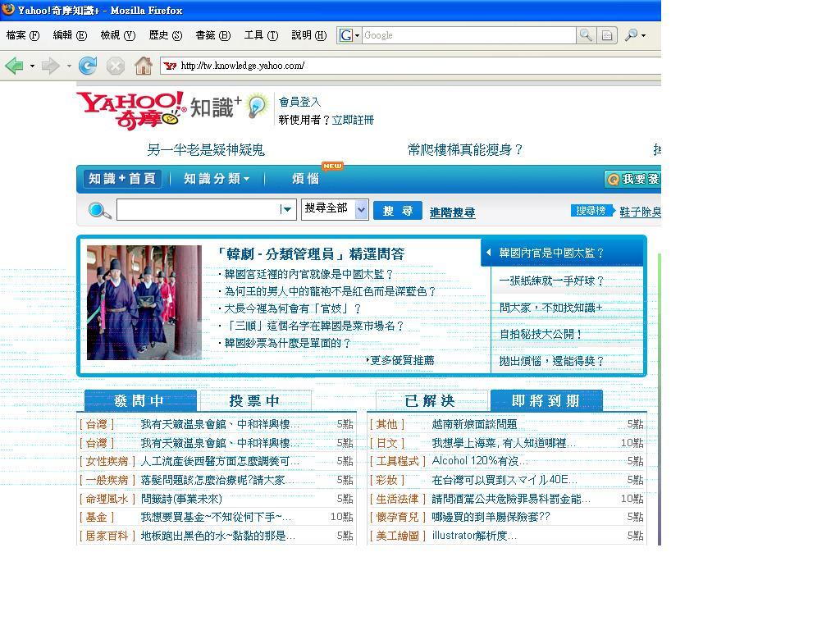The height and width of the screenshot is (630, 840).
Task: Click the magnifier beside the knowledge search box
Action: coord(99,211)
